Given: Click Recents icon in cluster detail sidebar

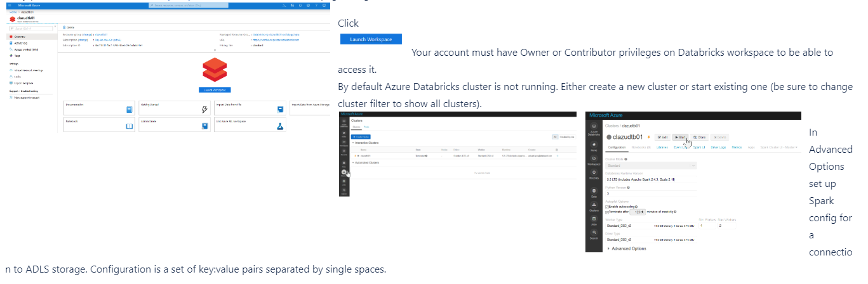Looking at the screenshot, I should pos(594,174).
